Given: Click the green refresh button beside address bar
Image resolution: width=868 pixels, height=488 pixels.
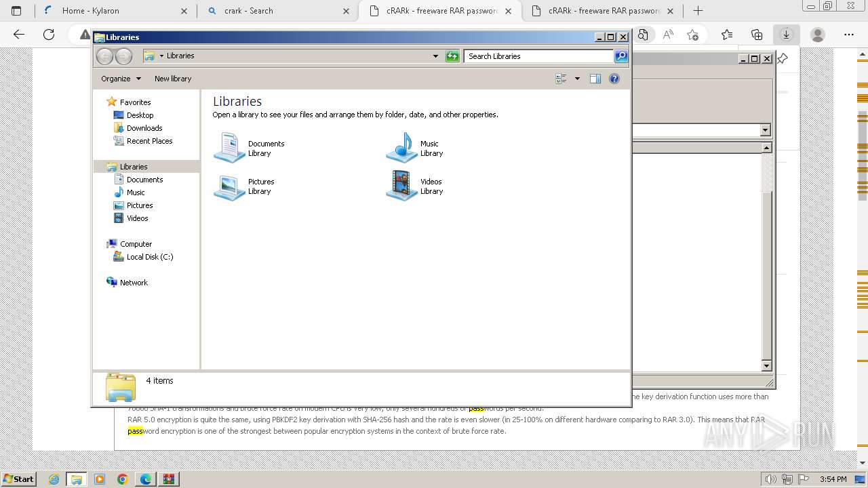Looking at the screenshot, I should click(452, 56).
